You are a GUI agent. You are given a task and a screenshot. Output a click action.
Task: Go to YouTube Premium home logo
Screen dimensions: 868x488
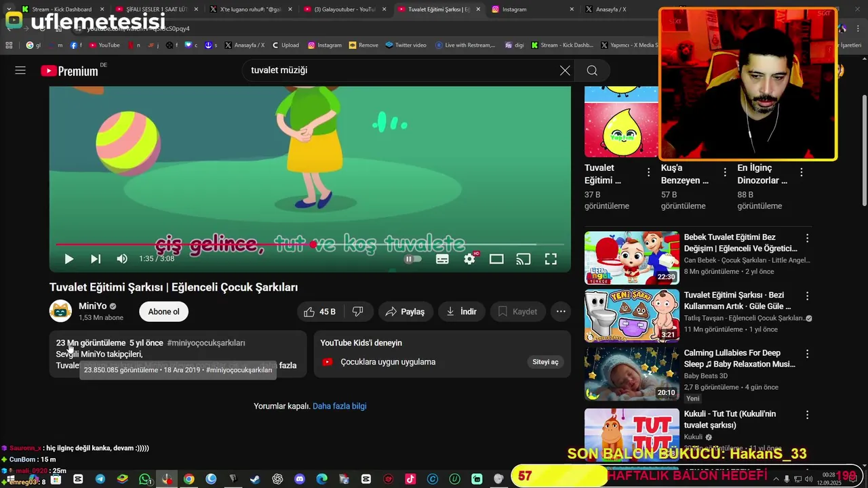(69, 70)
